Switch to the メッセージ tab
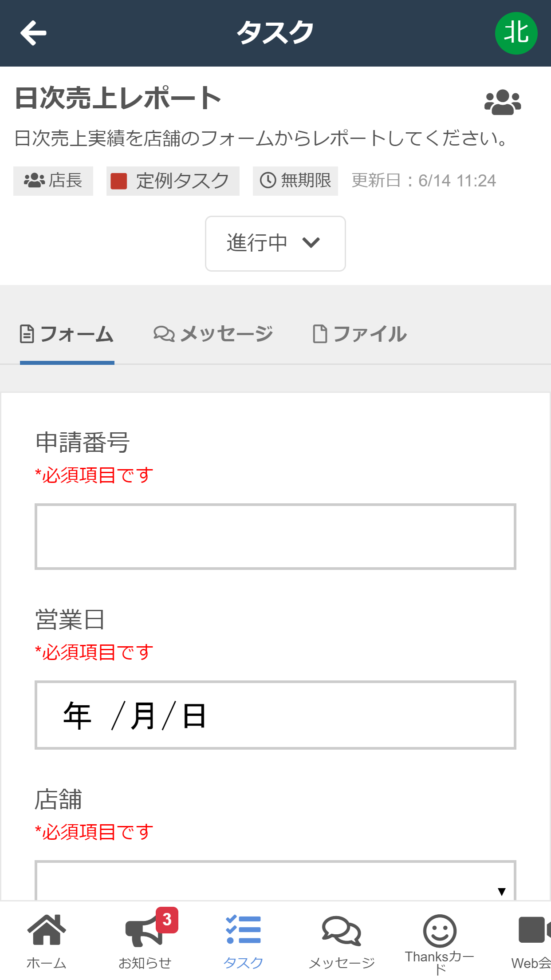551x980 pixels. point(213,334)
